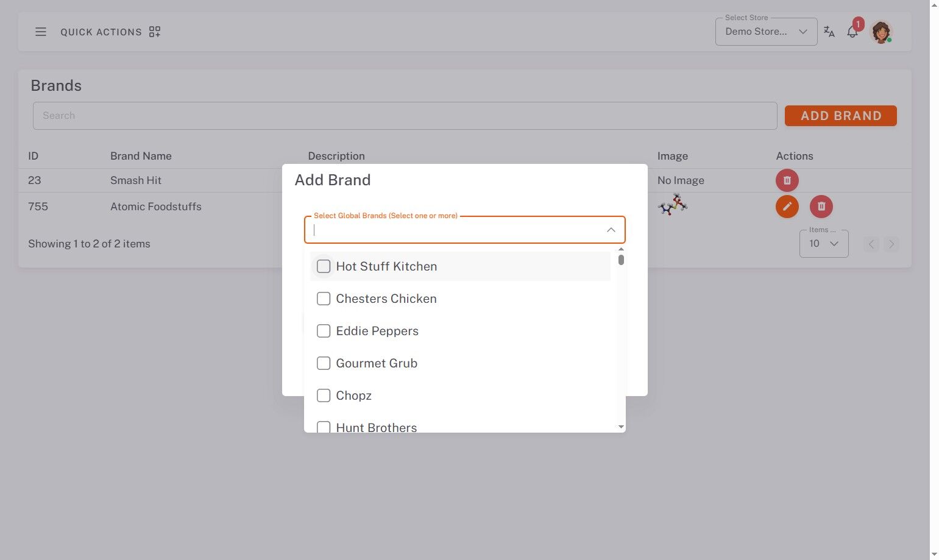The image size is (939, 560).
Task: Check the Hot Stuff Kitchen checkbox
Action: (x=324, y=266)
